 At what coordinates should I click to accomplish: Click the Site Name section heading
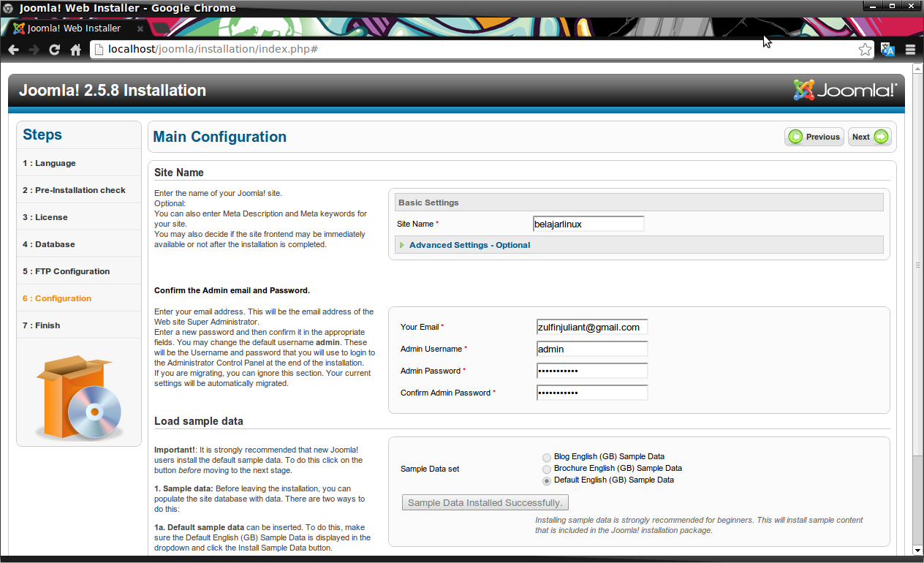[179, 173]
